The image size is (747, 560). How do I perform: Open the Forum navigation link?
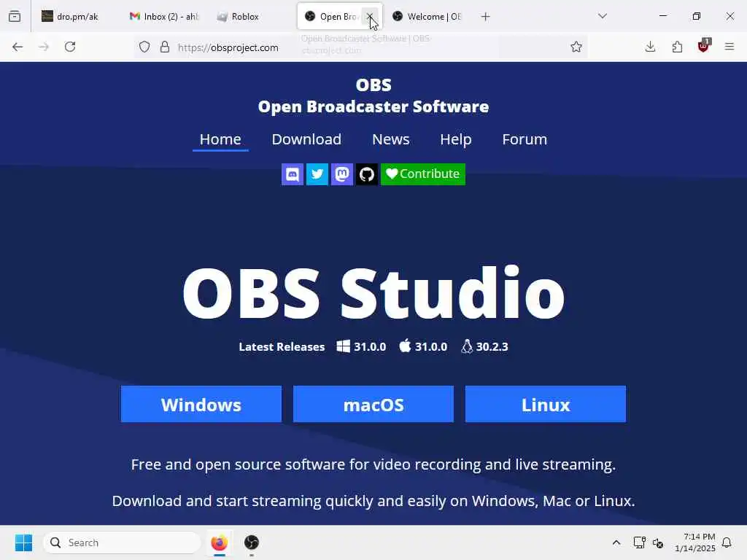tap(525, 139)
